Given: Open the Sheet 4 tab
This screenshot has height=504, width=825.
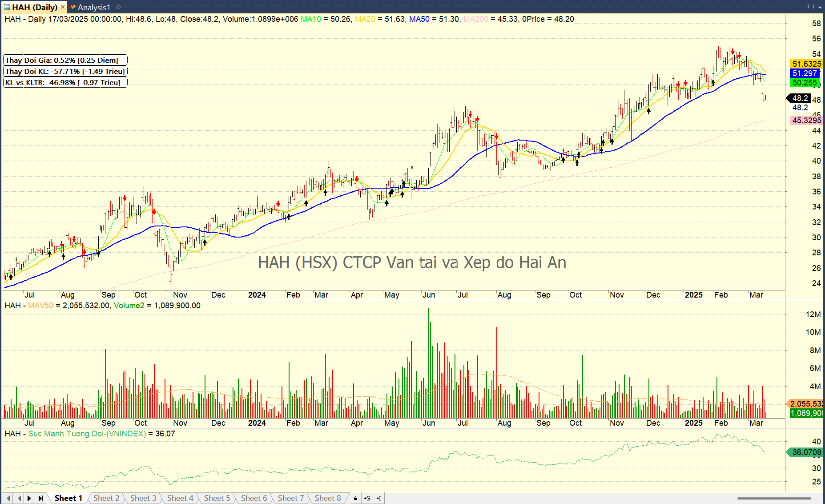Looking at the screenshot, I should tap(180, 498).
